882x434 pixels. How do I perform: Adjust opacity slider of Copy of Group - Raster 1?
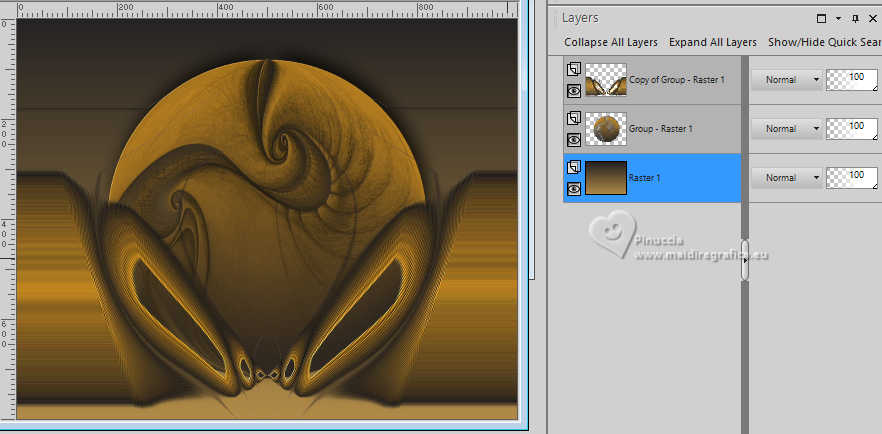(852, 80)
